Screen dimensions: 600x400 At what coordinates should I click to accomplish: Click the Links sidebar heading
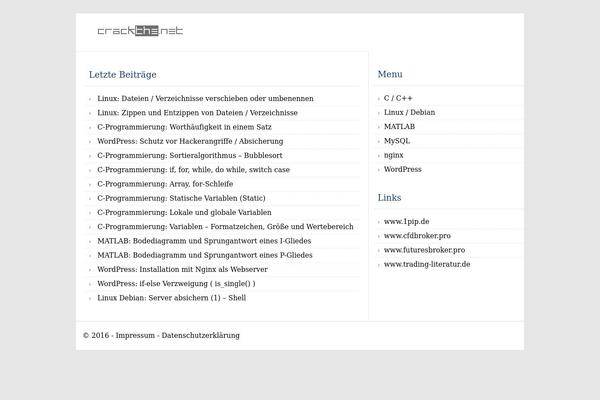coord(389,198)
